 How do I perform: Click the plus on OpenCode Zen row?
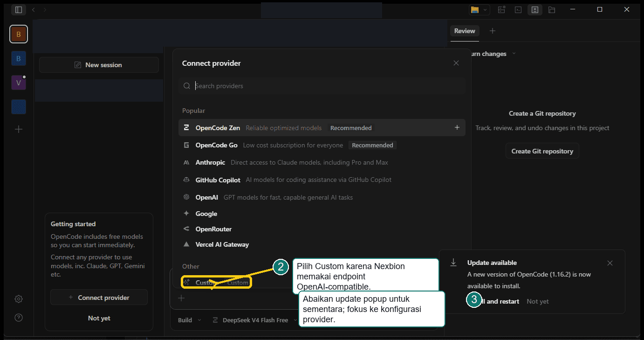point(457,127)
